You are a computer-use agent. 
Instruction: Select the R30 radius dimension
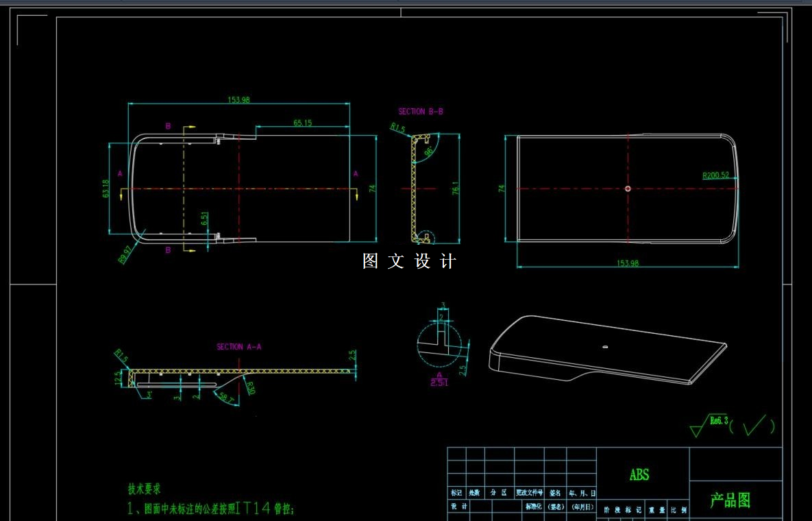250,388
